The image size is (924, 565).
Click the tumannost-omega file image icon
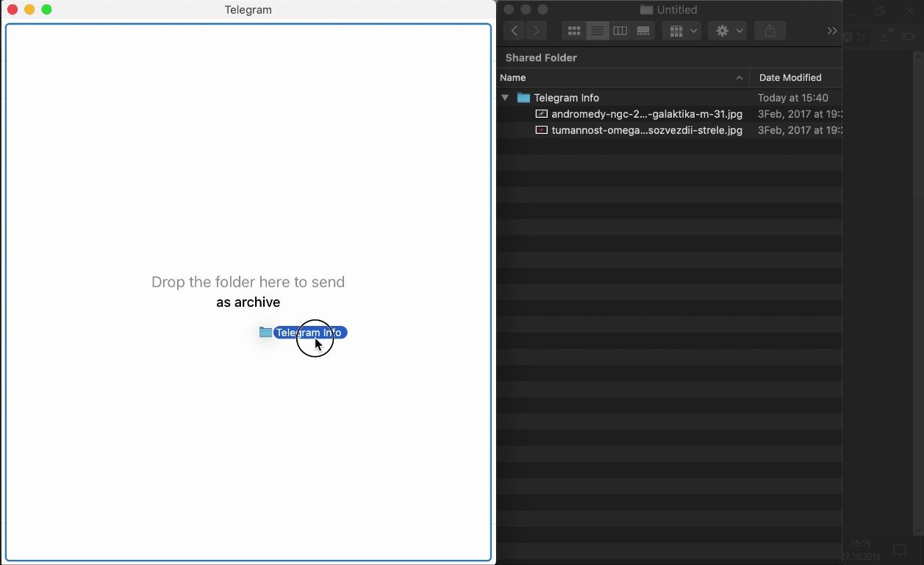[542, 130]
